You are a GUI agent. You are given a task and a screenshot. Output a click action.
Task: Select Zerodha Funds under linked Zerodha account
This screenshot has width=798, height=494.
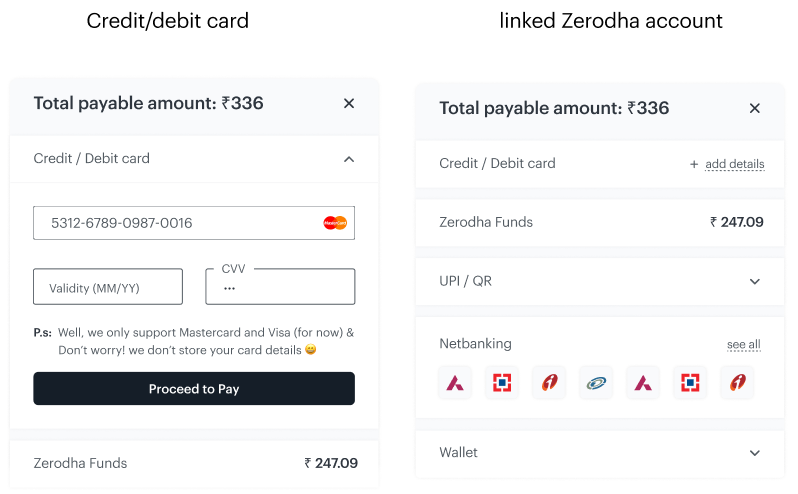(x=600, y=222)
